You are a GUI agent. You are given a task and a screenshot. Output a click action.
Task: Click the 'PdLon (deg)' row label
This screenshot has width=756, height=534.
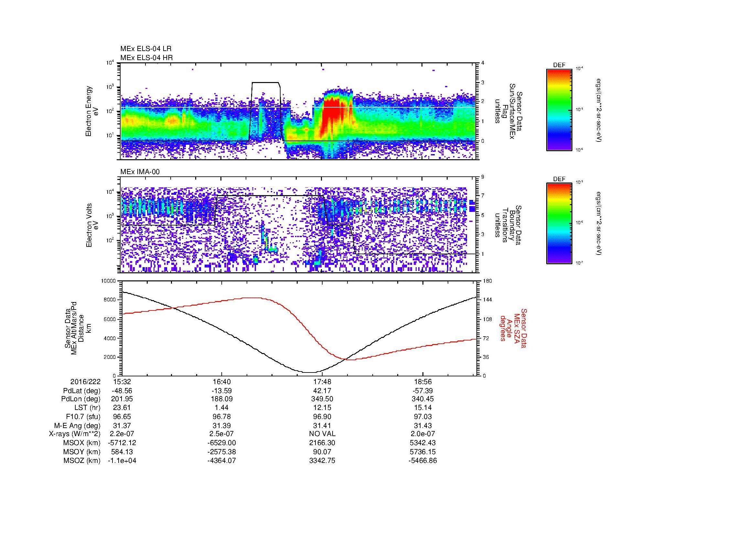click(x=81, y=399)
